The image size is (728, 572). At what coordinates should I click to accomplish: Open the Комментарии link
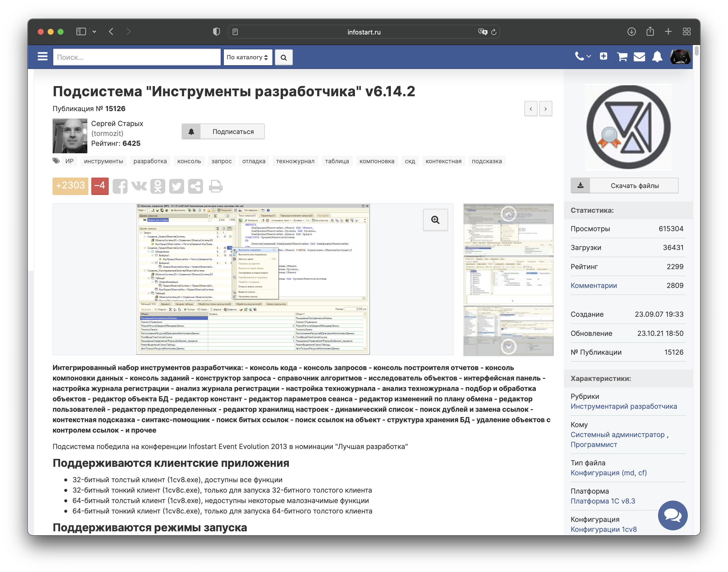tap(594, 285)
